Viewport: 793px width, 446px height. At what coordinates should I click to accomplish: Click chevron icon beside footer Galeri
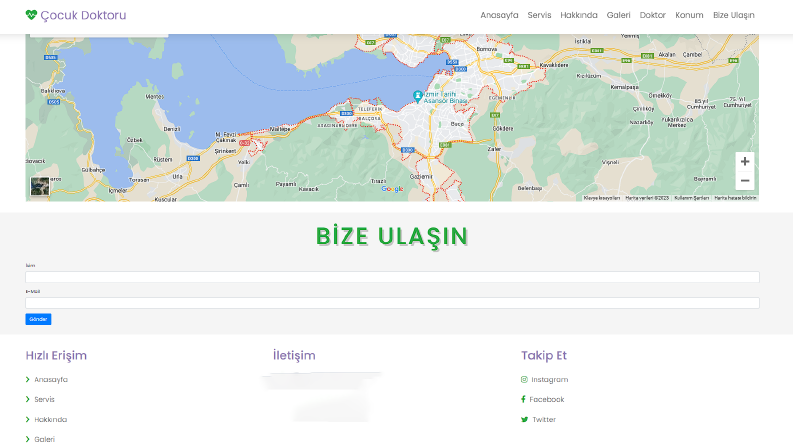click(x=28, y=439)
